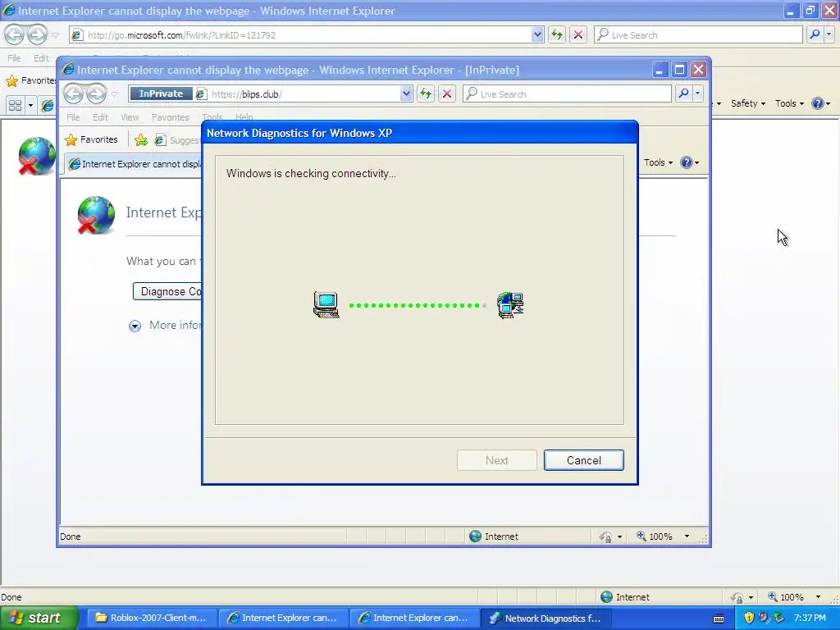The height and width of the screenshot is (630, 840).
Task: Open Tools dropdown in InPrivate command bar
Action: pos(658,162)
